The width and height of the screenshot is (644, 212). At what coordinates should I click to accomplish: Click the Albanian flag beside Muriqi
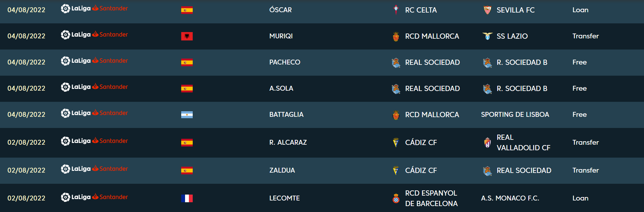pos(187,36)
